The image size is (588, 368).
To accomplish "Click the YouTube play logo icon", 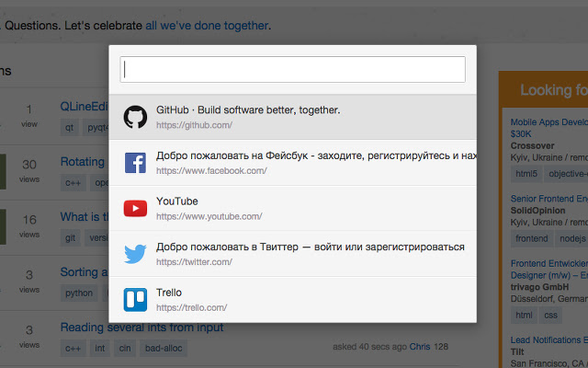I will pos(135,209).
